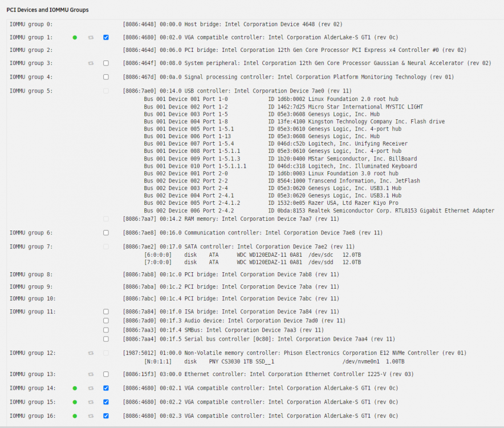Select the 'IOMMU group 11:' label
504x428 pixels.
pos(32,312)
